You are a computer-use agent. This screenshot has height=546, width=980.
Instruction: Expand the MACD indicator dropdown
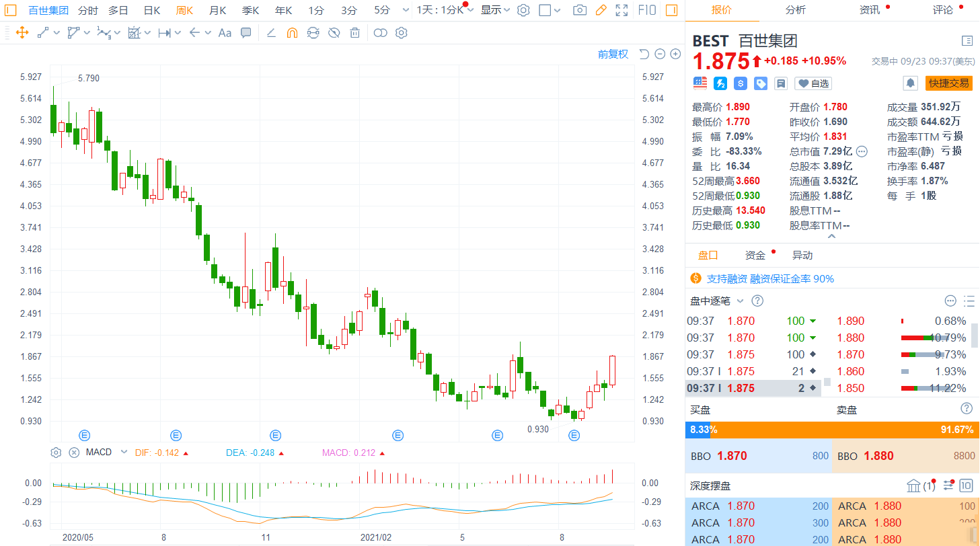123,453
